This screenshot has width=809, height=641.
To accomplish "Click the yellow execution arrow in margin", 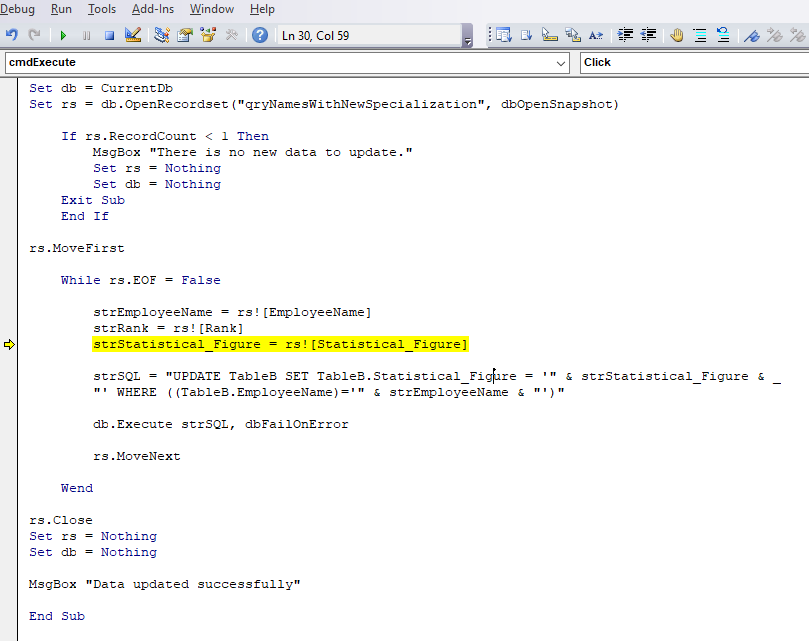I will click(x=9, y=344).
